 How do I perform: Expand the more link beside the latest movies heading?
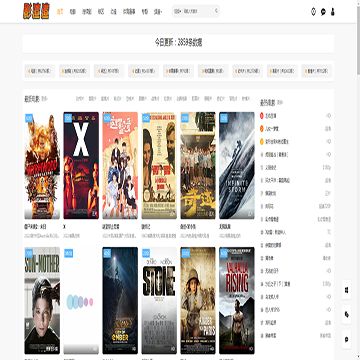(x=45, y=99)
